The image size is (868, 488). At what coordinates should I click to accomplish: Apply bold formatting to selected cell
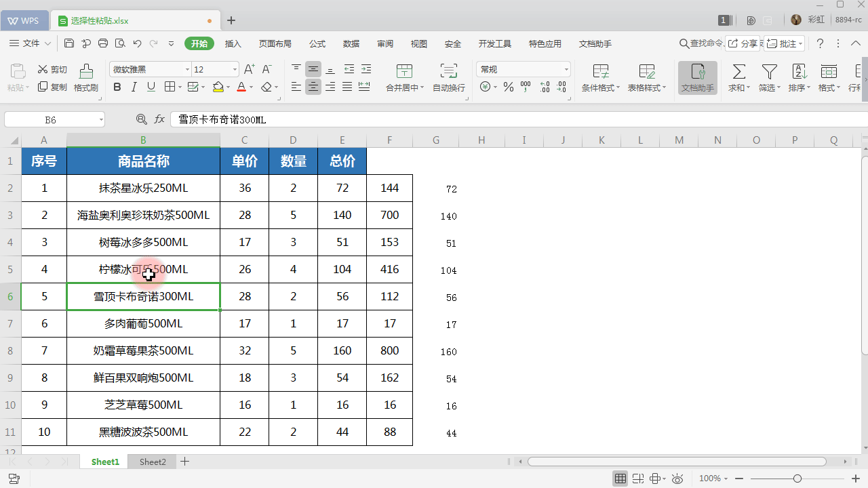[x=117, y=87]
